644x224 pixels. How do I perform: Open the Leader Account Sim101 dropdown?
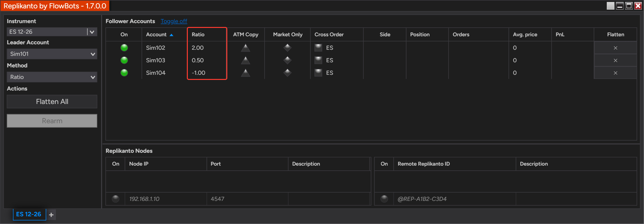tap(52, 54)
